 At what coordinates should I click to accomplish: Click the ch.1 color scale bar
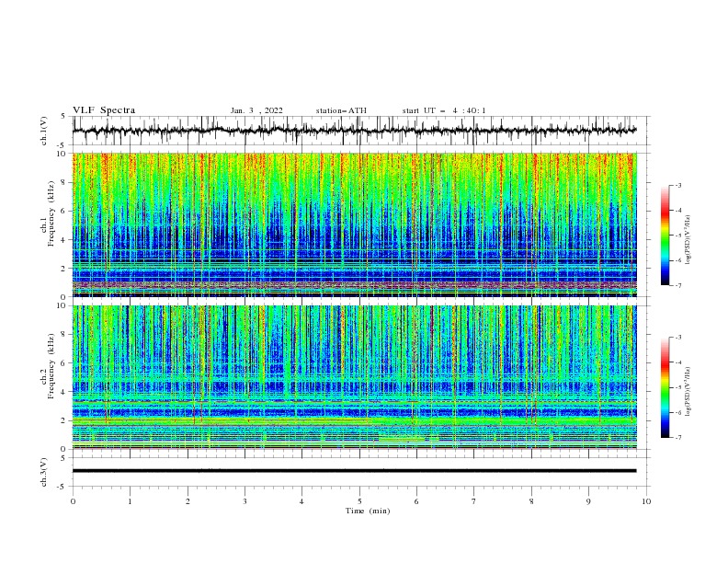(665, 236)
